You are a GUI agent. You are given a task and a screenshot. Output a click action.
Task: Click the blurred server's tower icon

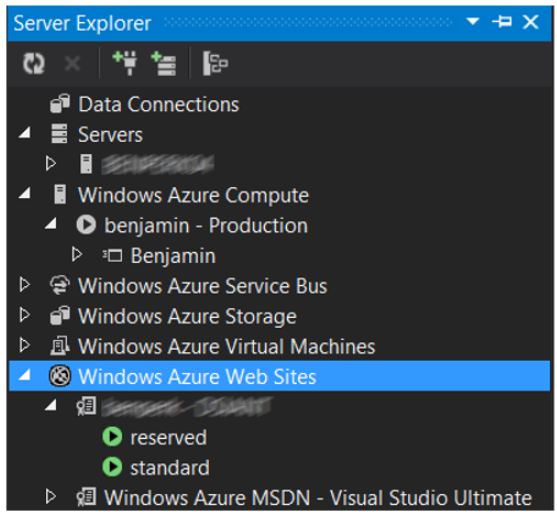click(86, 164)
